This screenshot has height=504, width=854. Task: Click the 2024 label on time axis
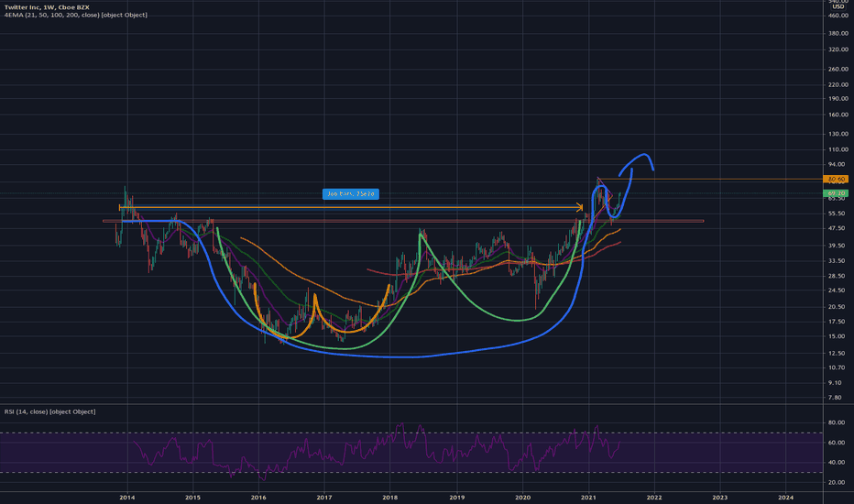click(x=786, y=497)
